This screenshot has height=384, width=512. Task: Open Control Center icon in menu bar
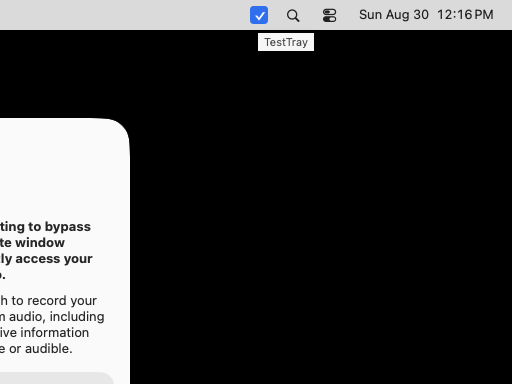coord(329,15)
